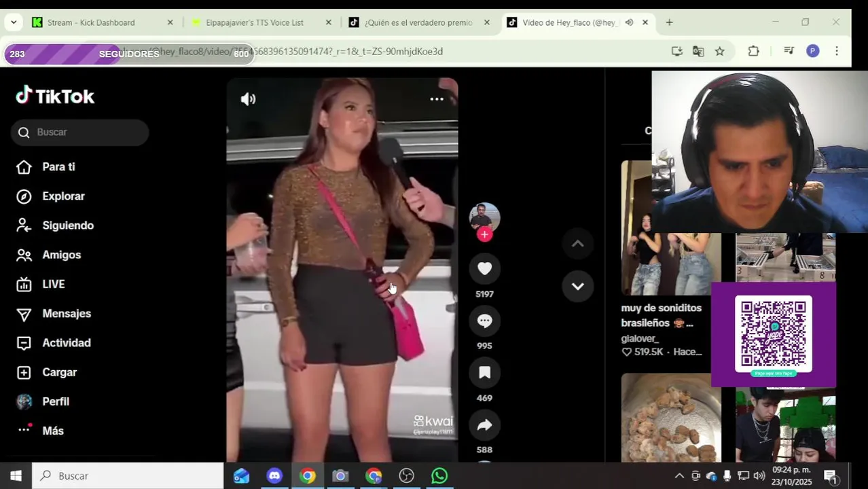Go to the next video with down chevron

click(578, 286)
